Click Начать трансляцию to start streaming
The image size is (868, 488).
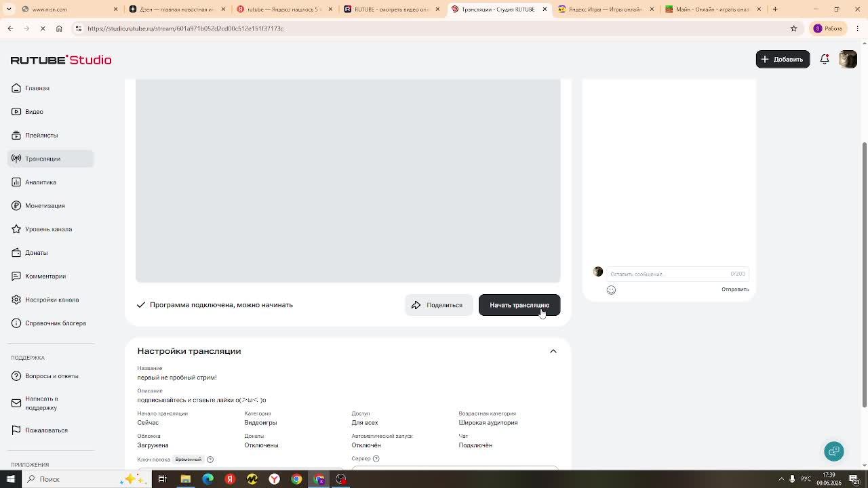519,305
